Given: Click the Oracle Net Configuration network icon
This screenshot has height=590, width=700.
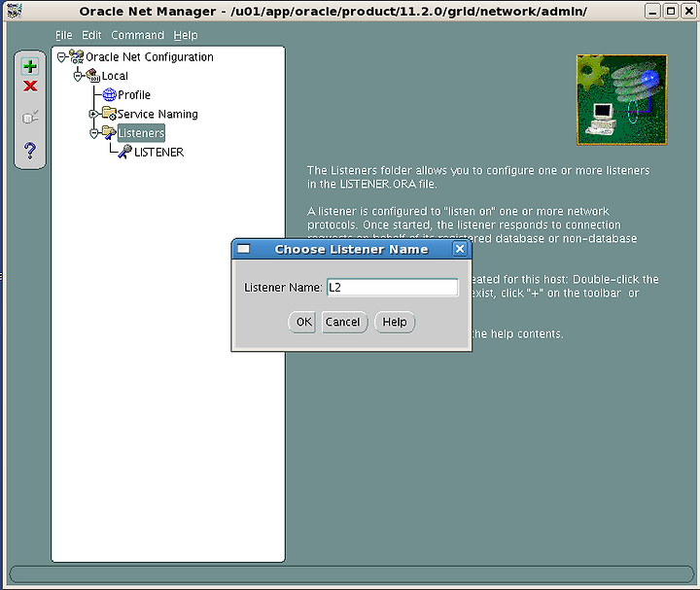Looking at the screenshot, I should pyautogui.click(x=77, y=56).
